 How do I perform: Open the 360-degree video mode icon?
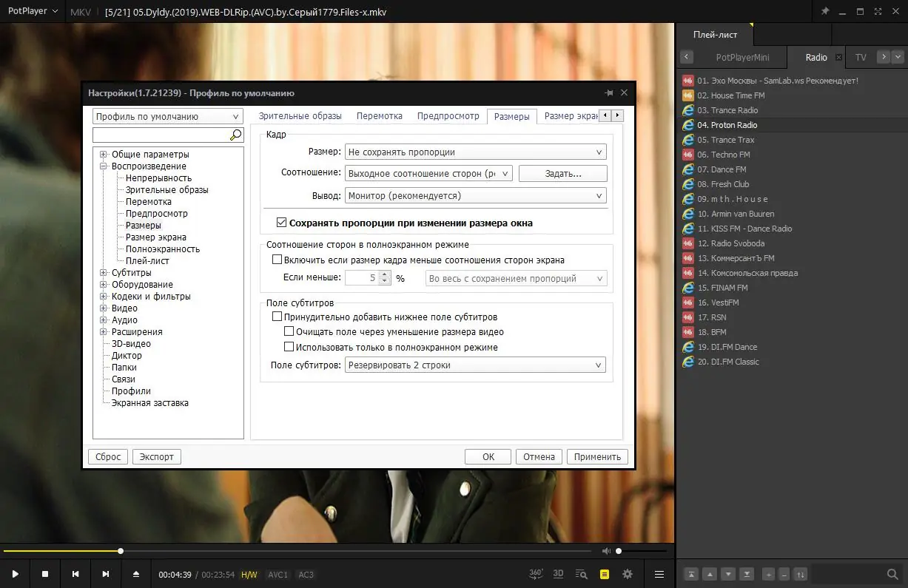[534, 573]
